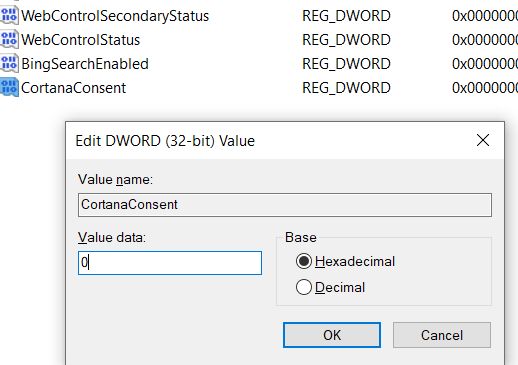Click into the Value data field
This screenshot has height=365, width=518.
[170, 263]
